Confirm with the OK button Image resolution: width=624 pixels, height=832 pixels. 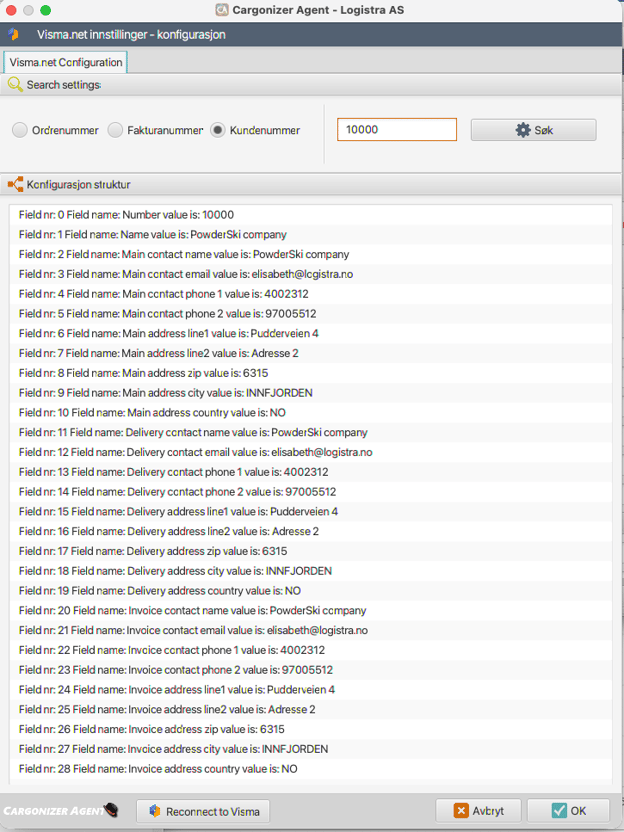(568, 811)
